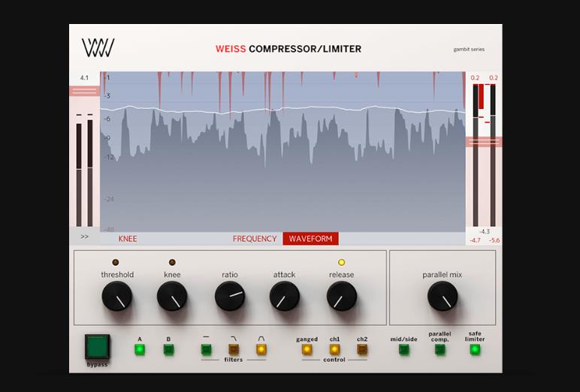Viewport: 580px width, 392px height.
Task: Toggle the bypass button
Action: click(x=97, y=346)
